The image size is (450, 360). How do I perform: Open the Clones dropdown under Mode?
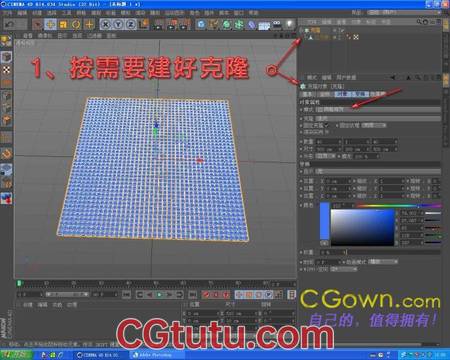(x=378, y=118)
